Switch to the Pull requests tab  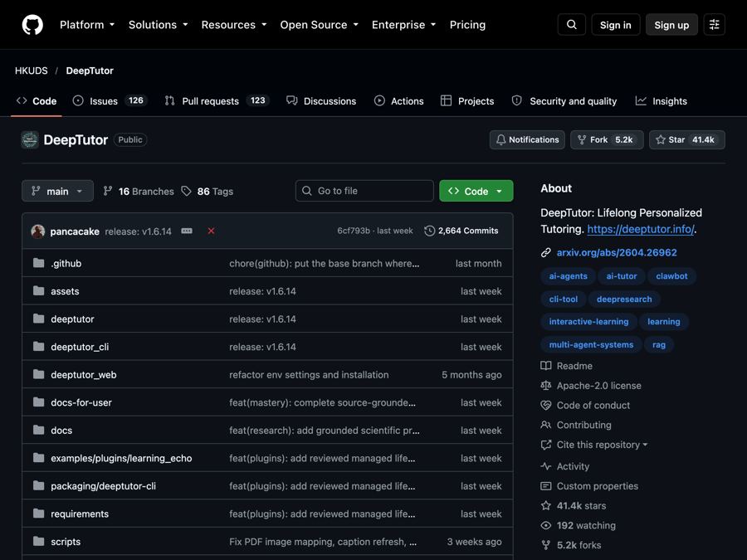tap(217, 101)
